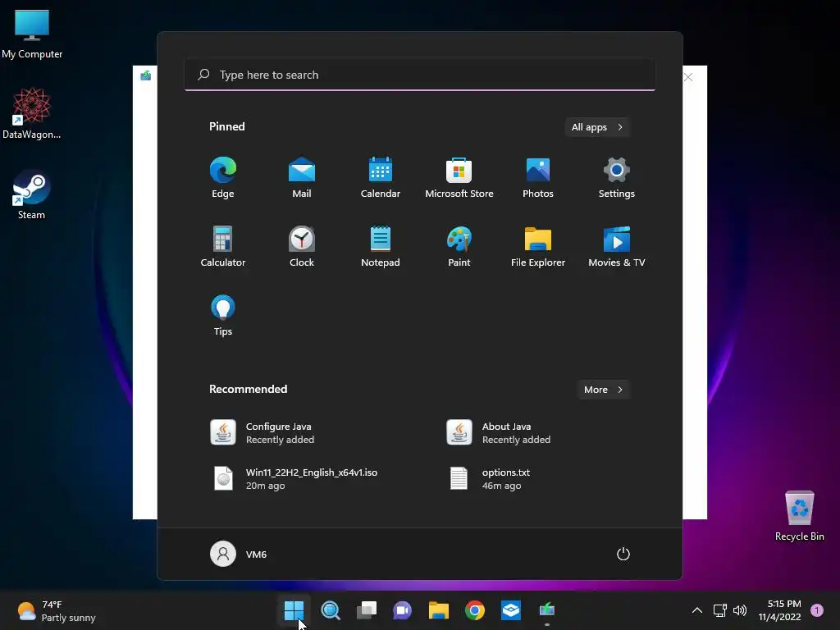The image size is (840, 630).
Task: Open notification badge in taskbar
Action: click(817, 610)
